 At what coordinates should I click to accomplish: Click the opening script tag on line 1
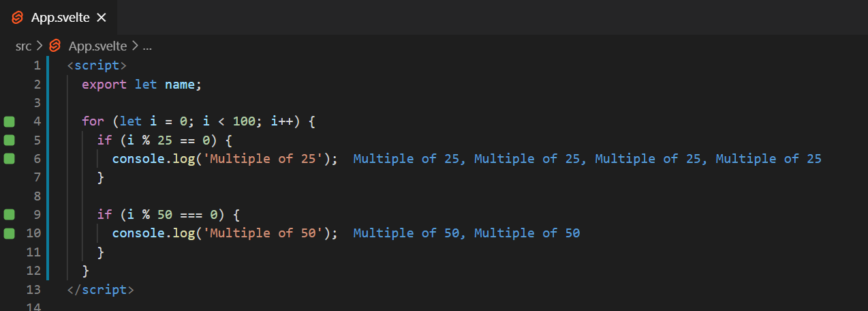97,66
